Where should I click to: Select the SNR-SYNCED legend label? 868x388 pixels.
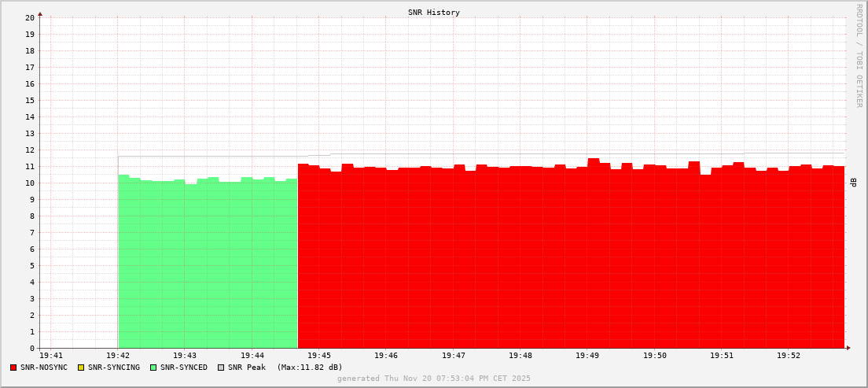184,368
